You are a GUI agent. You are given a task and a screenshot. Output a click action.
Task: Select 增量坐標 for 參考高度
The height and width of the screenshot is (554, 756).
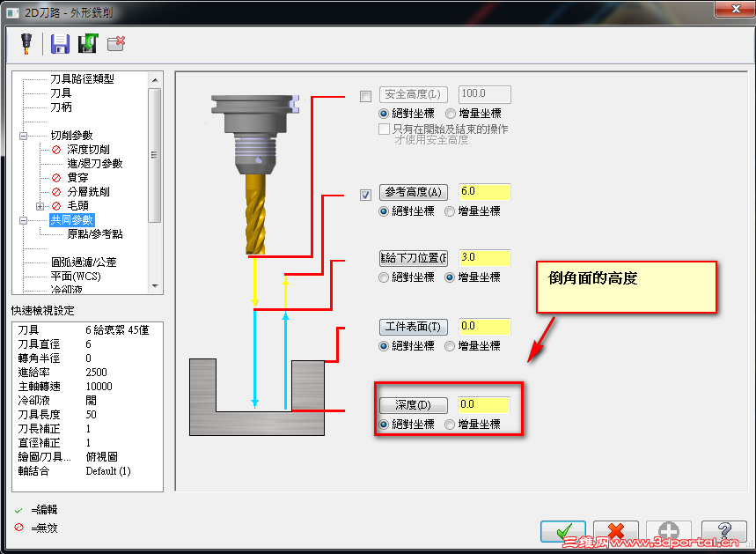point(450,211)
